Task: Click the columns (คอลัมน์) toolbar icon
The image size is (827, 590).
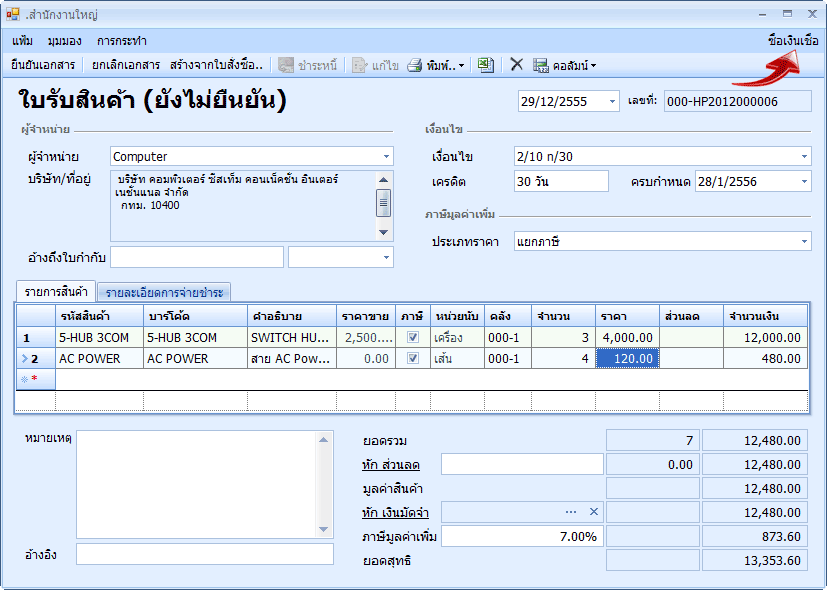Action: click(x=541, y=66)
